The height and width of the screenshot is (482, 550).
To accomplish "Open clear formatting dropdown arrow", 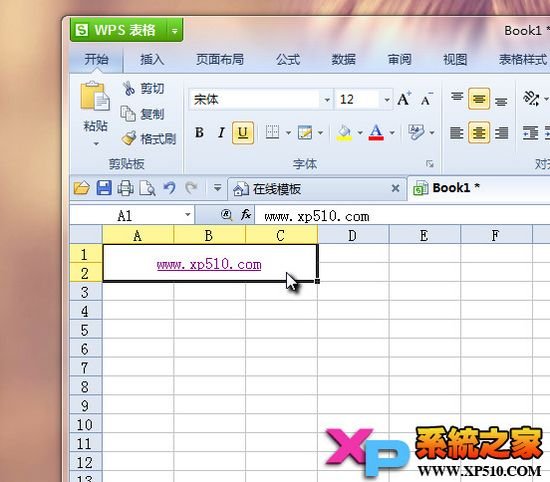I will click(432, 133).
